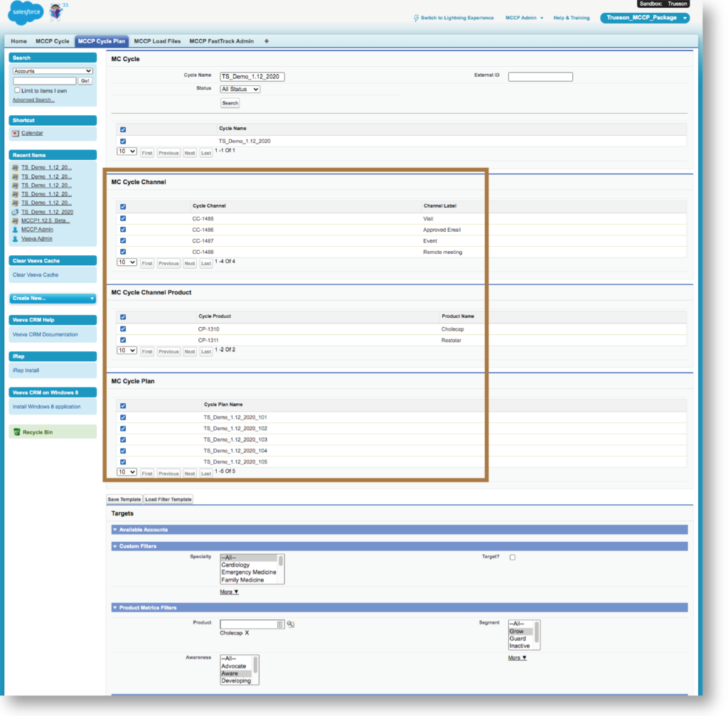Viewport: 728px width, 716px height.
Task: Open the Help & Training link
Action: point(572,18)
